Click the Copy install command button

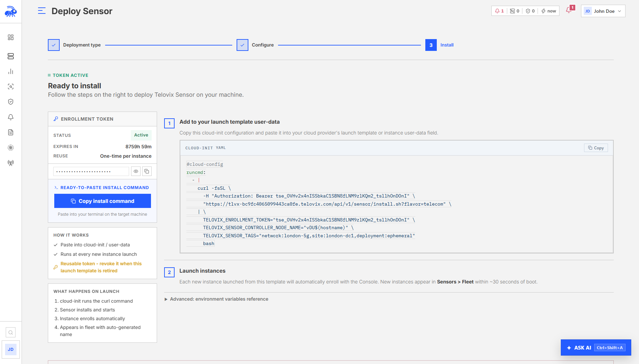coord(102,201)
